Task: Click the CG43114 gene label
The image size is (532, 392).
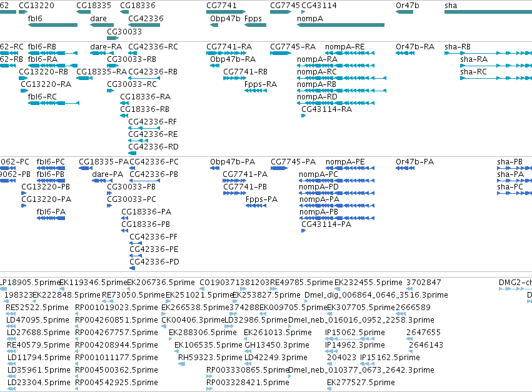Action: 319,6
